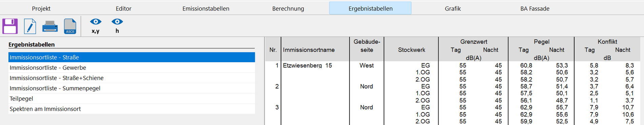Switch to the Projekt tab
Image resolution: width=644 pixels, height=125 pixels.
coord(41,8)
